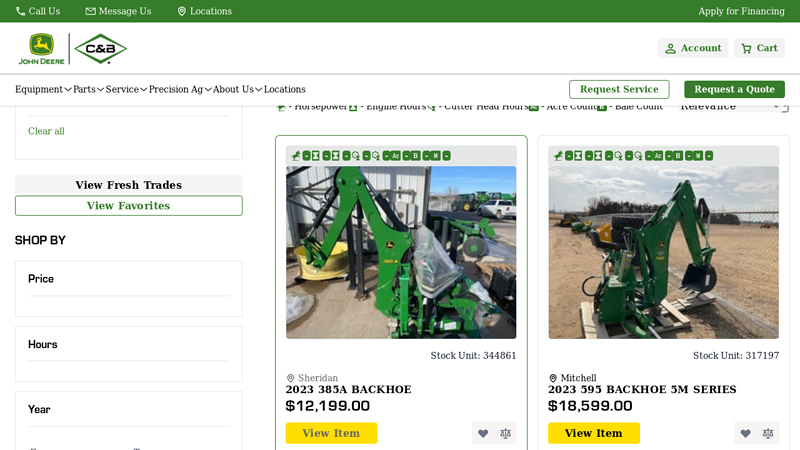This screenshot has width=800, height=450.
Task: Click Stock Unit: 317197 text
Action: coord(736,356)
